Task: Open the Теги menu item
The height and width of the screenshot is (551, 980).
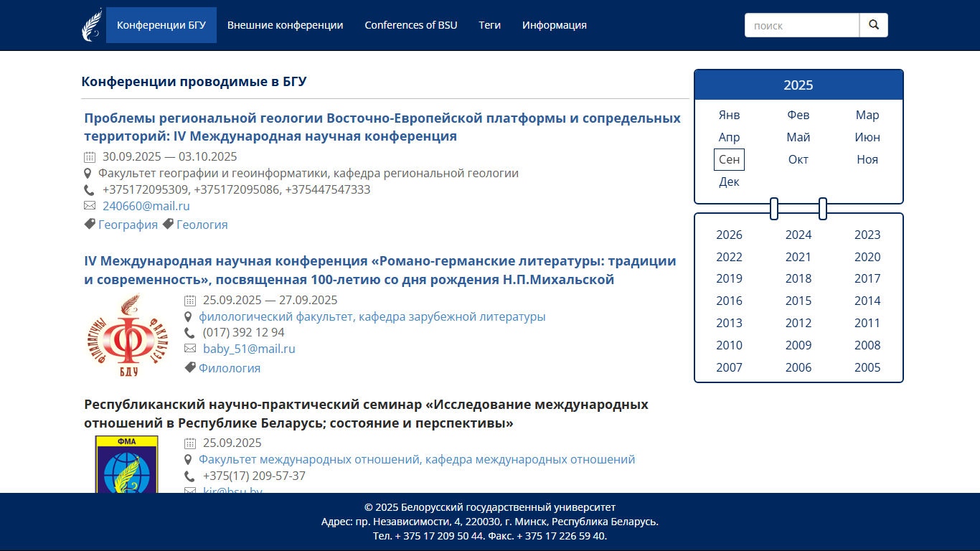Action: (x=490, y=25)
